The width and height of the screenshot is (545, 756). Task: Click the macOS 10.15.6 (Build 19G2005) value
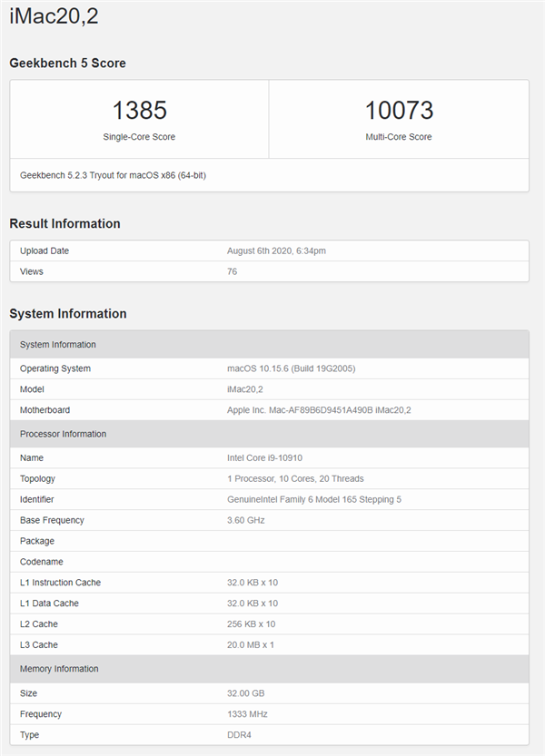click(291, 368)
